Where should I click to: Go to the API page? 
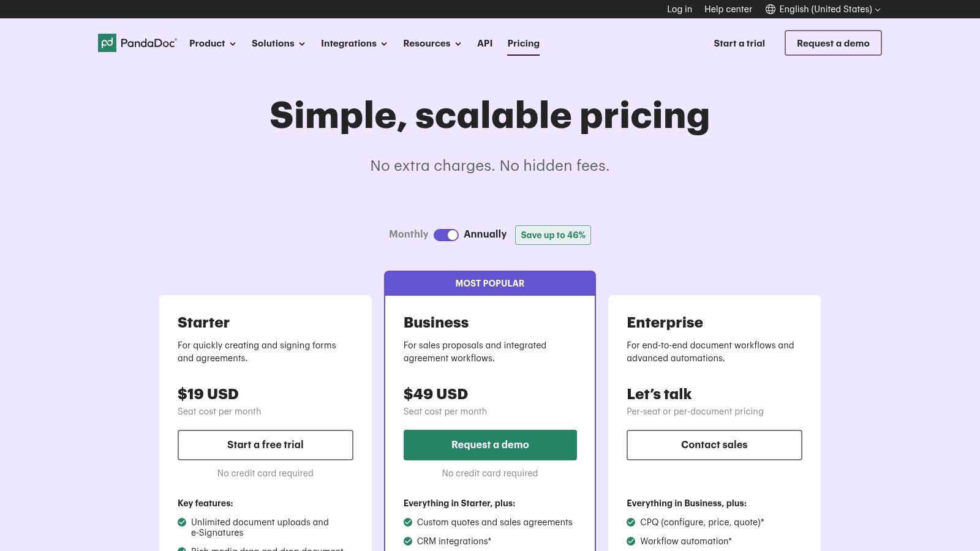484,43
